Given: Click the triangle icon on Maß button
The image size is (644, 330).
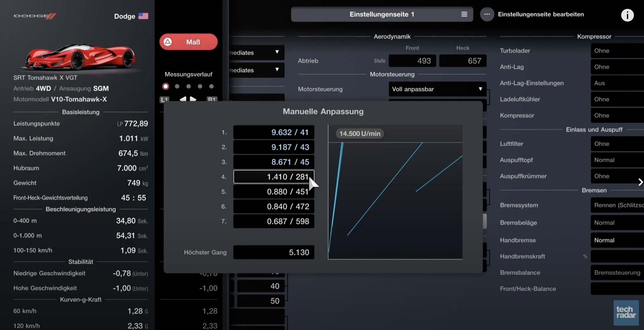Looking at the screenshot, I should [168, 42].
